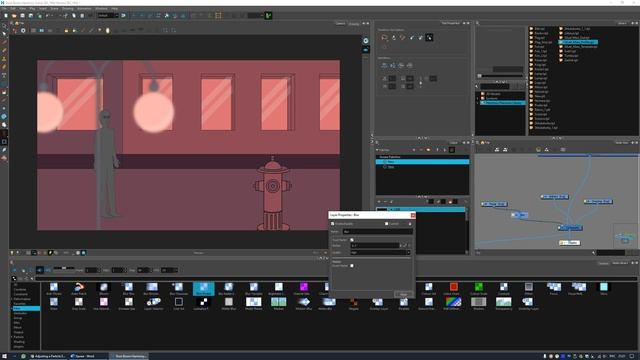The image size is (640, 360).
Task: Toggle the Truck Factor checkbox
Action: [x=352, y=240]
